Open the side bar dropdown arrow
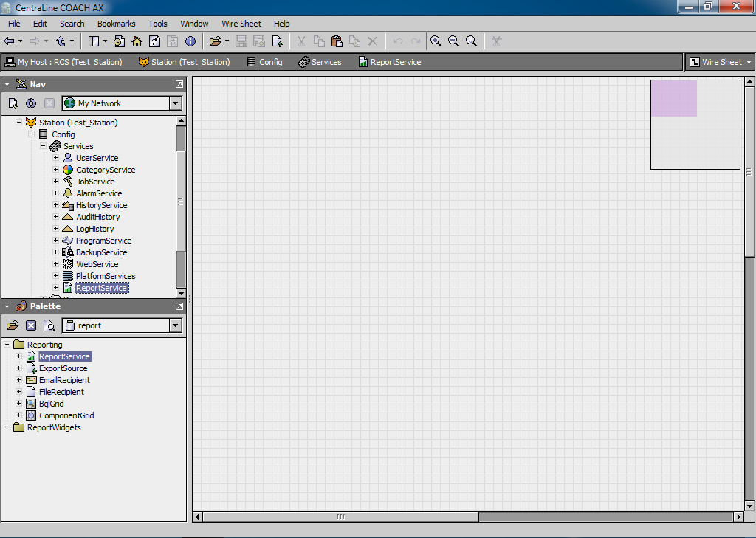756x538 pixels. [x=105, y=41]
